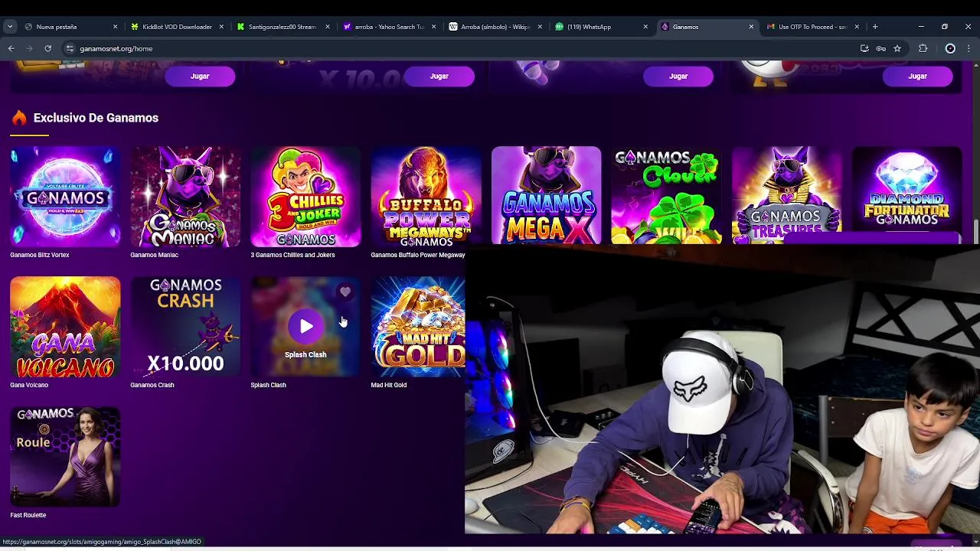Go back to previous page
This screenshot has width=980, height=551.
pyautogui.click(x=11, y=48)
